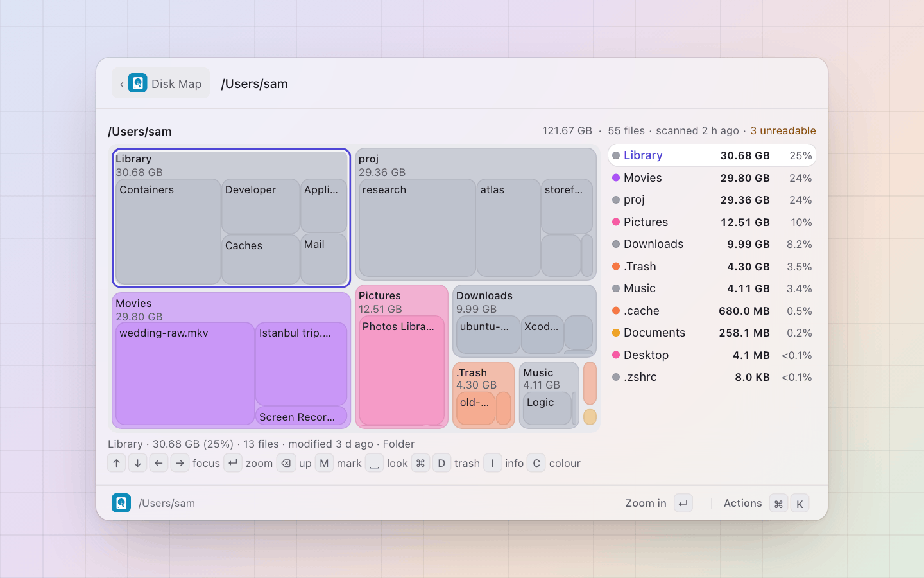Click the purple dot beside Movies
The image size is (924, 578).
pos(616,178)
